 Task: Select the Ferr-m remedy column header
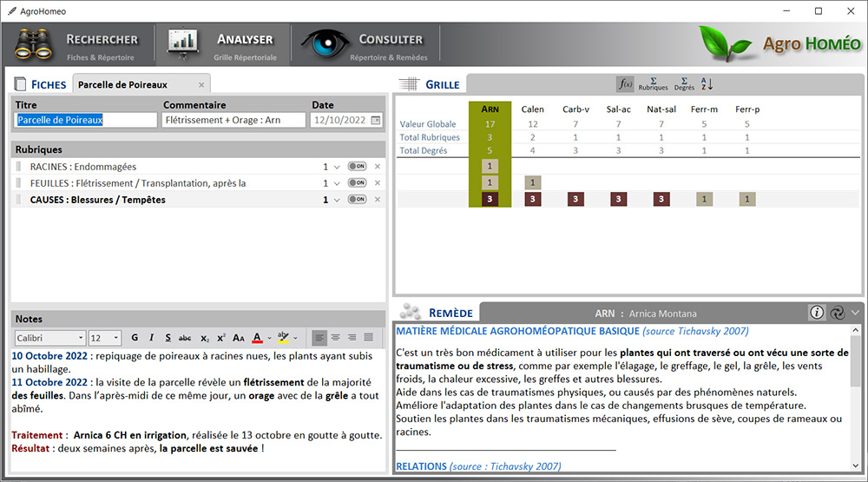(x=704, y=109)
